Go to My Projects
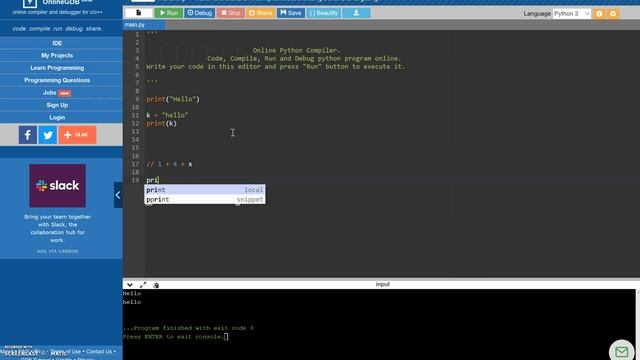 pyautogui.click(x=57, y=56)
